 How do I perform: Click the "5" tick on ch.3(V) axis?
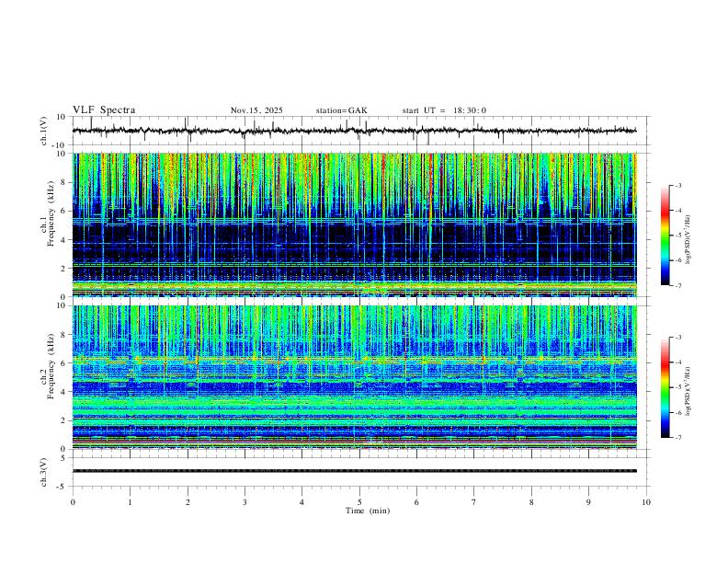tap(63, 458)
